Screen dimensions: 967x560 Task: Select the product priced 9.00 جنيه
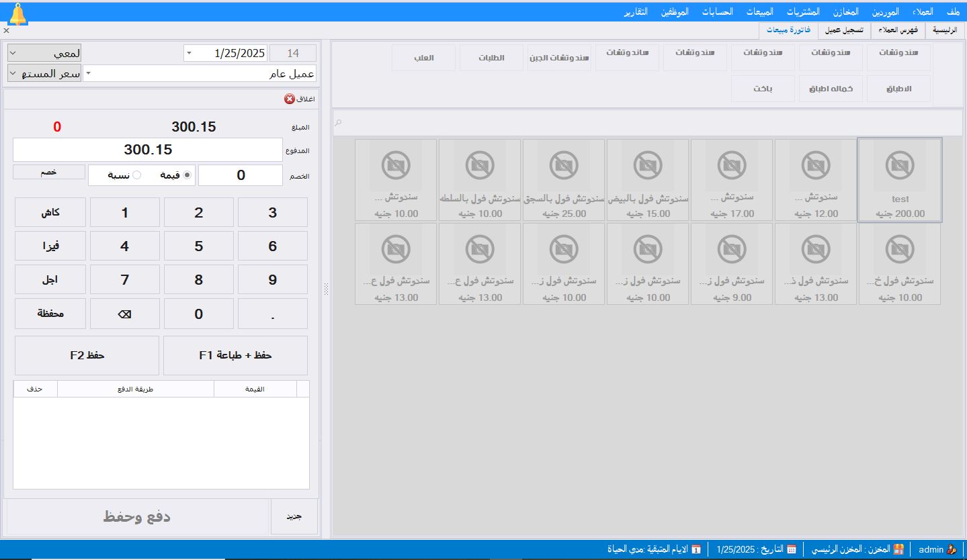pyautogui.click(x=732, y=264)
